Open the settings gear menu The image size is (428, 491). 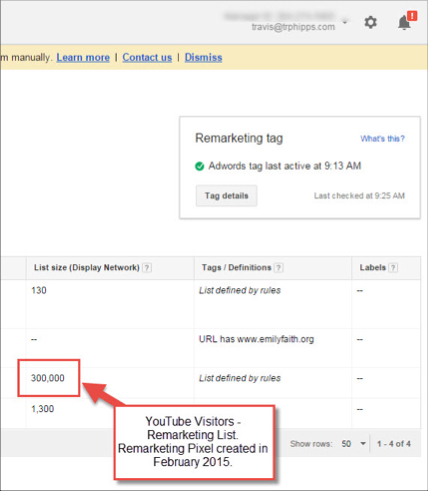tap(370, 23)
